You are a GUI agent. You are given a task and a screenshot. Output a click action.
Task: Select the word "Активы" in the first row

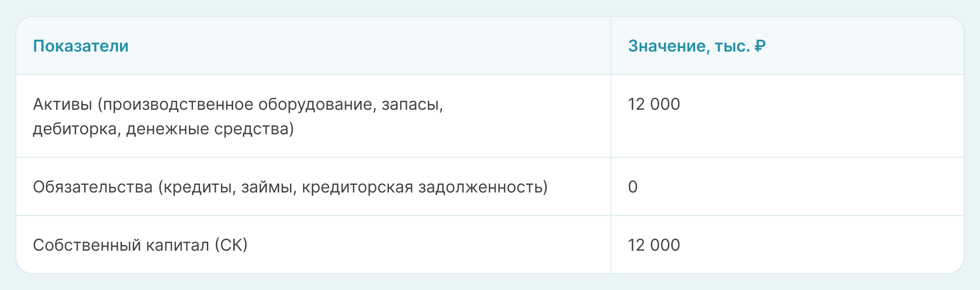coord(62,104)
